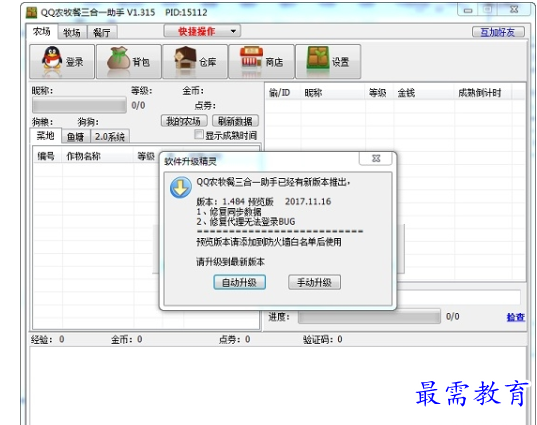Image resolution: width=537 pixels, height=425 pixels.
Task: Click the app icon in the title bar
Action: click(x=32, y=13)
